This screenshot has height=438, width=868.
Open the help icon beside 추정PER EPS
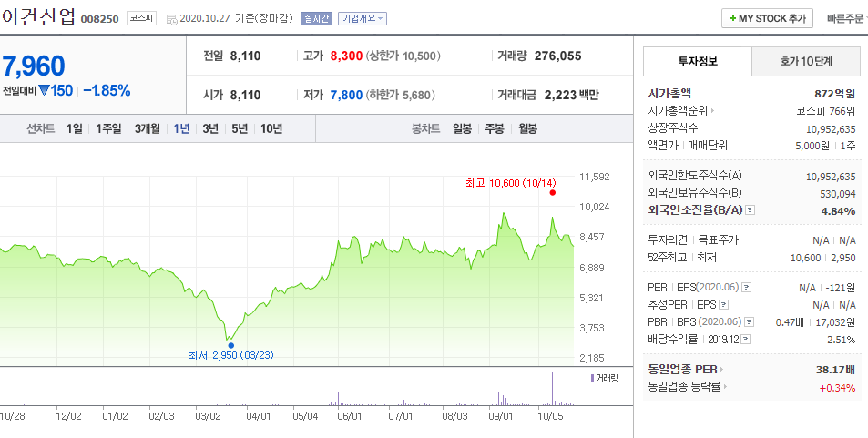(x=723, y=304)
